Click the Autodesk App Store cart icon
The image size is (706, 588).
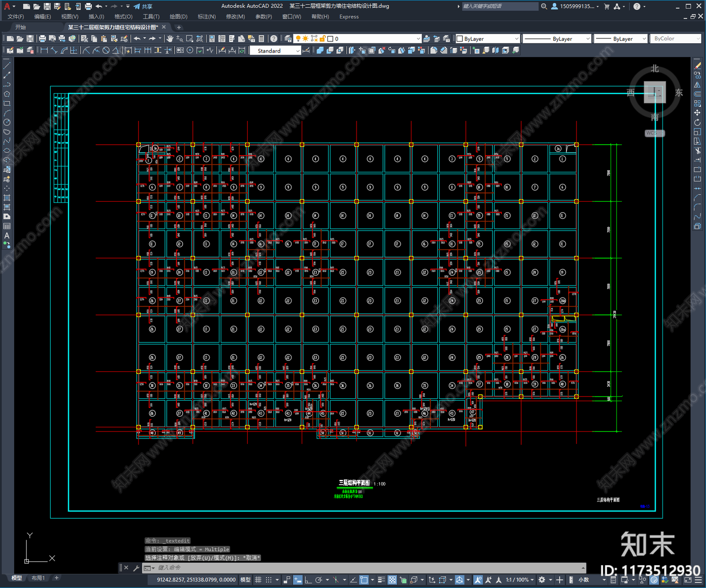[x=607, y=6]
